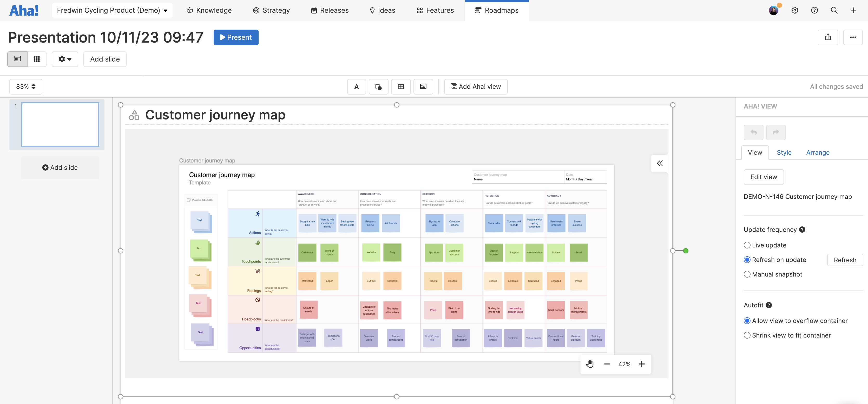Viewport: 868px width, 404px height.
Task: Click the Aha! logo
Action: [x=24, y=10]
